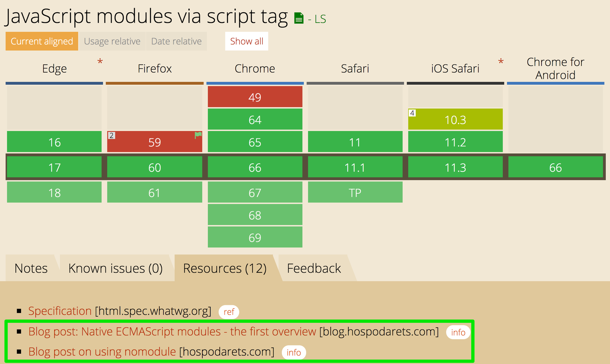The image size is (610, 364).
Task: Select the Current aligned view mode
Action: coord(42,41)
